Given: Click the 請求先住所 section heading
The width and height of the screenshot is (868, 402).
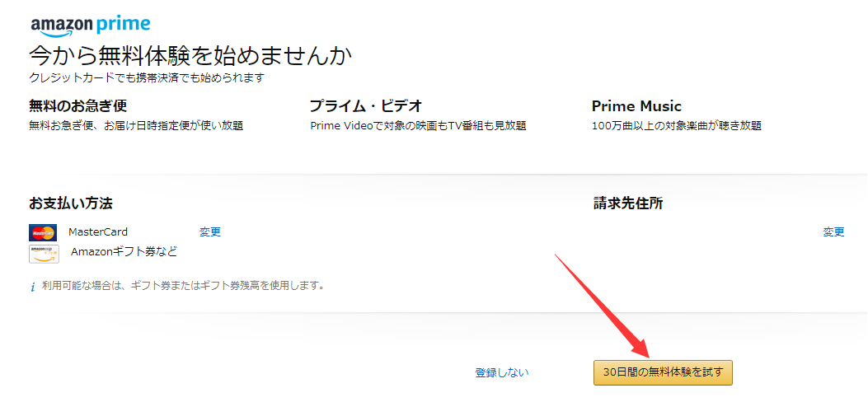Looking at the screenshot, I should click(628, 203).
